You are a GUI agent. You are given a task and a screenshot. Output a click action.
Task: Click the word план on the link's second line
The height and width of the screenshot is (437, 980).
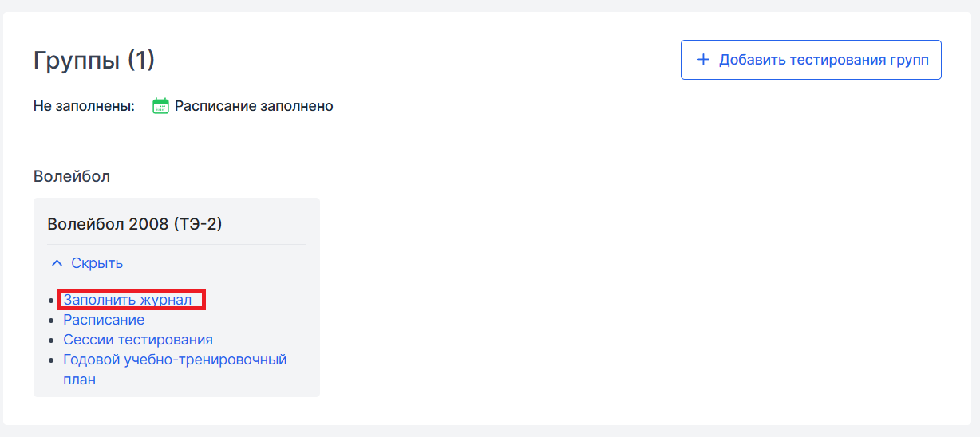[80, 380]
